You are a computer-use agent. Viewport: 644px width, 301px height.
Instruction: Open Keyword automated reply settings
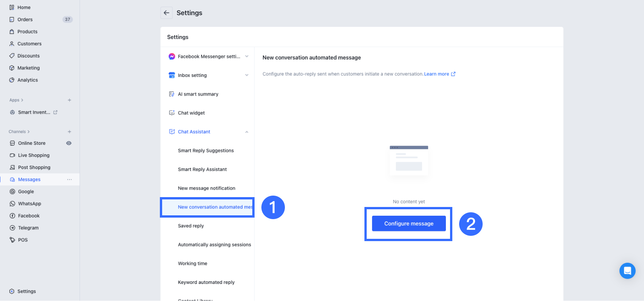pos(206,282)
